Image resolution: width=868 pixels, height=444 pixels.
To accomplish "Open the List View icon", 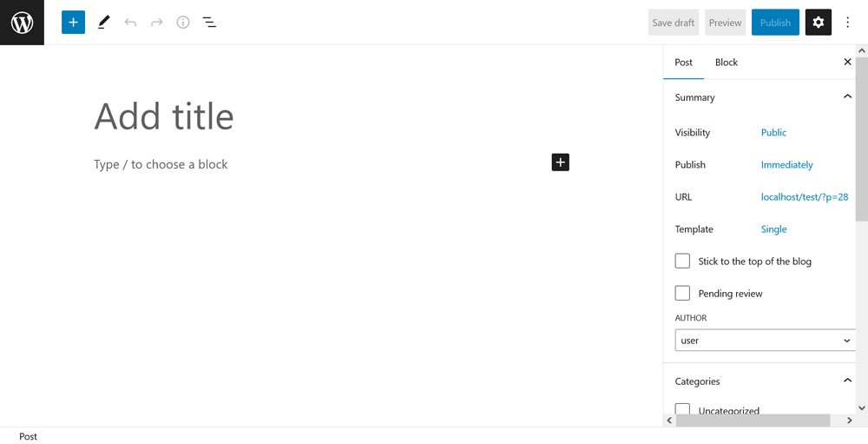I will click(209, 23).
